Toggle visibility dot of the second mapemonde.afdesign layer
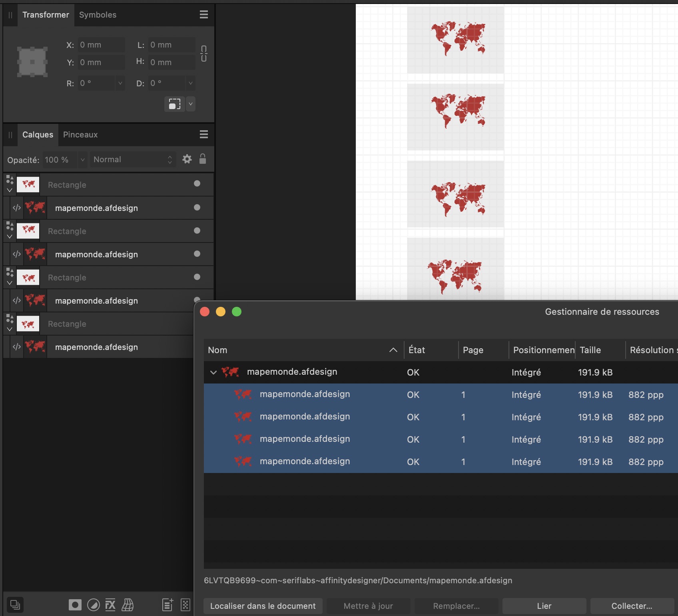This screenshot has height=616, width=678. [197, 254]
